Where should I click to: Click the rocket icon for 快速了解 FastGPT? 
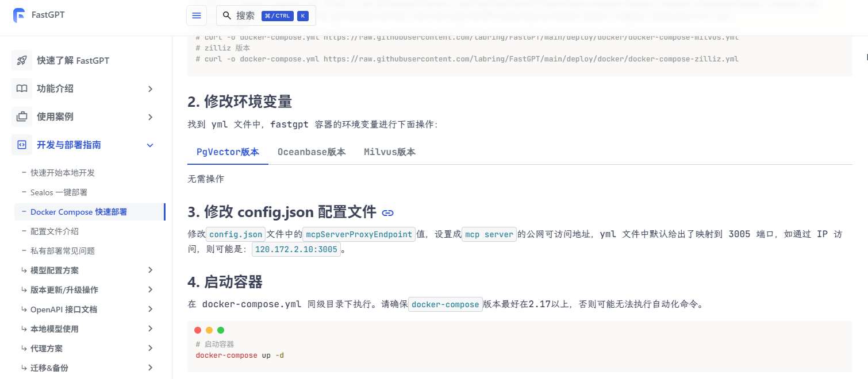pyautogui.click(x=22, y=60)
